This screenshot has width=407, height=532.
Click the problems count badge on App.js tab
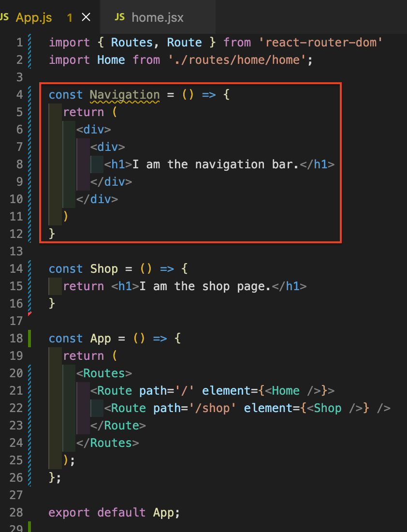tap(70, 17)
